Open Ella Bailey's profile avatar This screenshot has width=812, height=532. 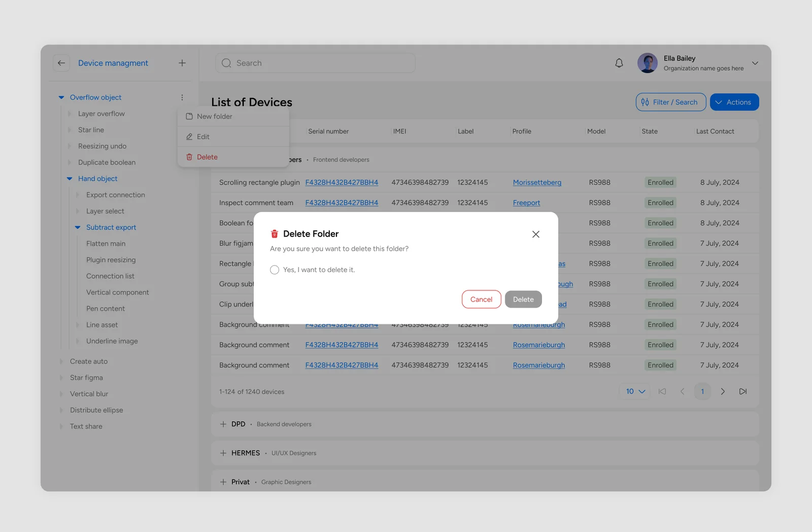648,63
